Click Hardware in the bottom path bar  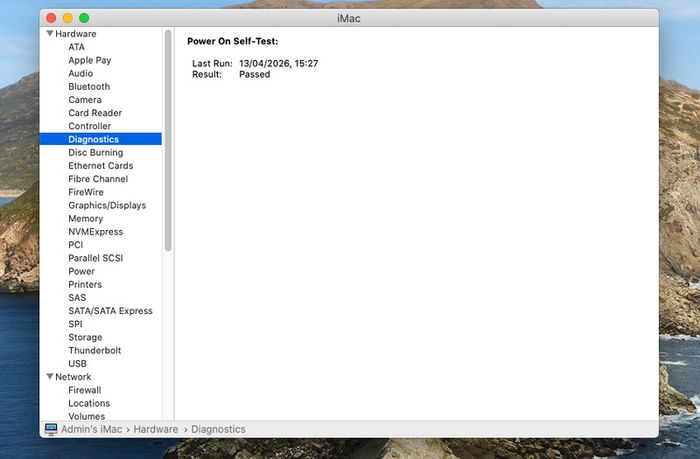pos(155,429)
